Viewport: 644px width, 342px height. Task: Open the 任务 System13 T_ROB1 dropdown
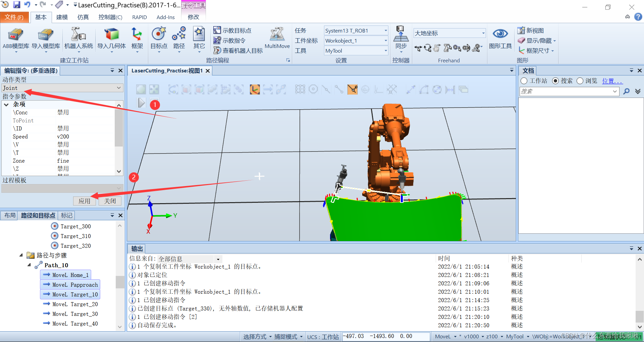[x=356, y=31]
